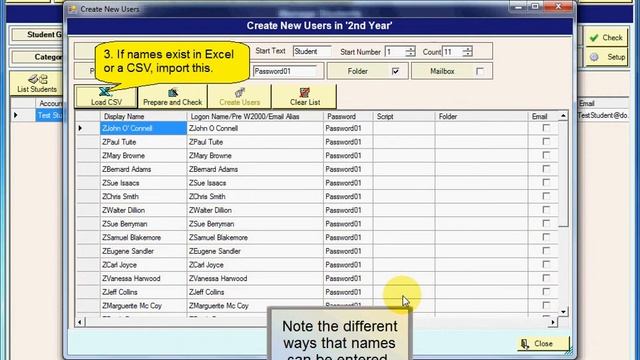The width and height of the screenshot is (640, 360).
Task: Select display name ZWalter Dillon cell
Action: [x=143, y=210]
